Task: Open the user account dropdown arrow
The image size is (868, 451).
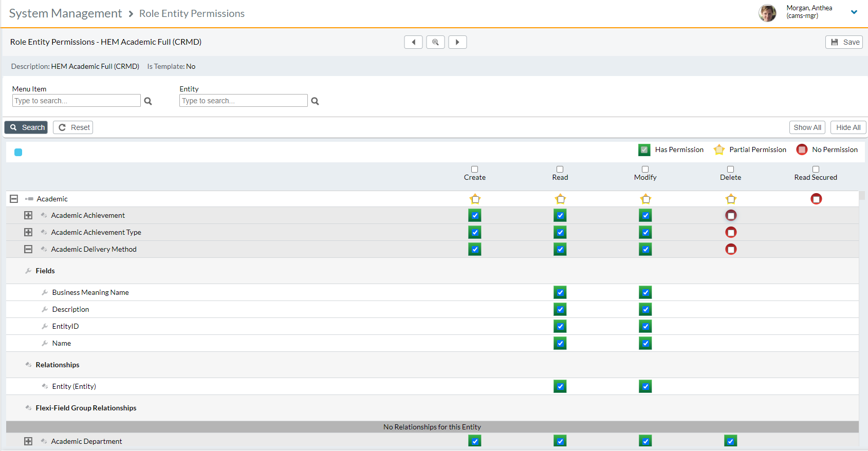Action: (854, 12)
